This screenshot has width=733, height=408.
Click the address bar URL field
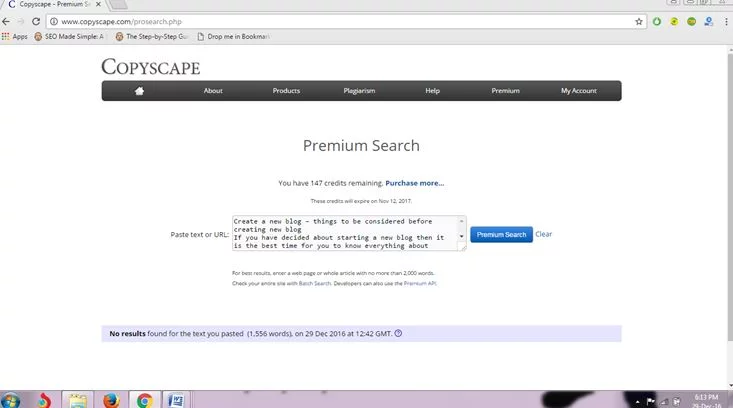[346, 21]
